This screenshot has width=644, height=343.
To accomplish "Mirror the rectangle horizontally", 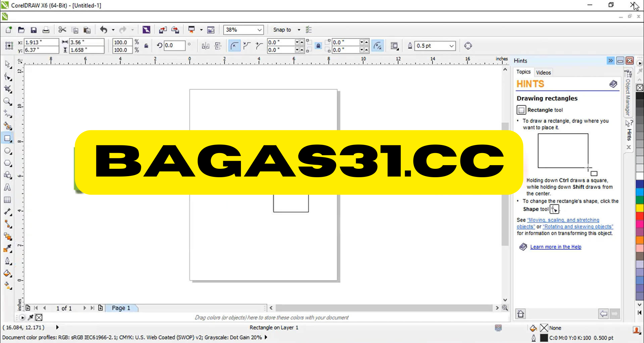I will click(x=206, y=46).
